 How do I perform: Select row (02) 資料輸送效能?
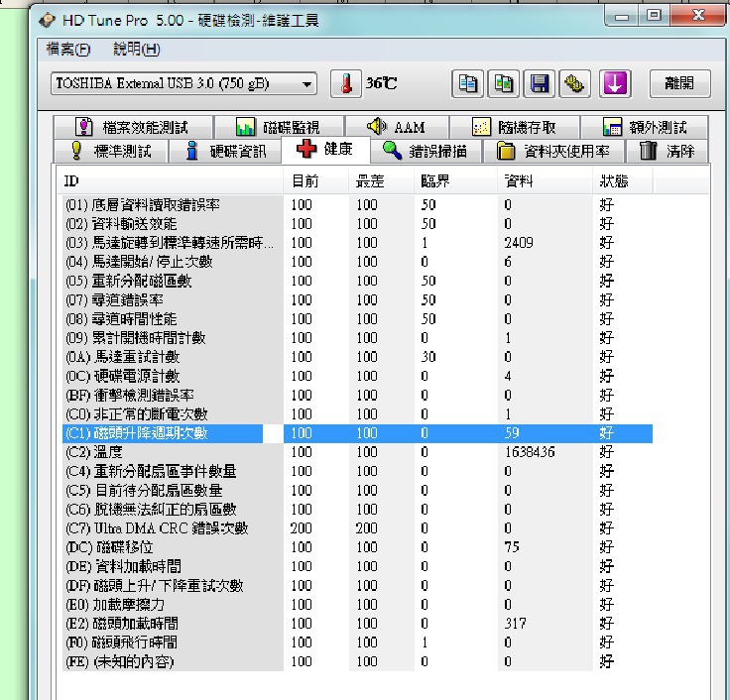pos(357,224)
